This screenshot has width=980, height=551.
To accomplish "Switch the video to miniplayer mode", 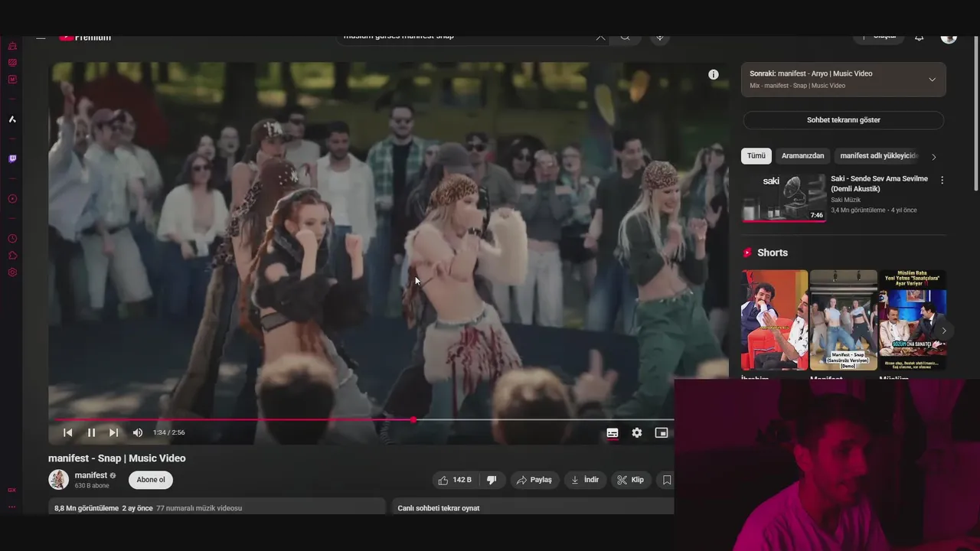I will tap(661, 432).
